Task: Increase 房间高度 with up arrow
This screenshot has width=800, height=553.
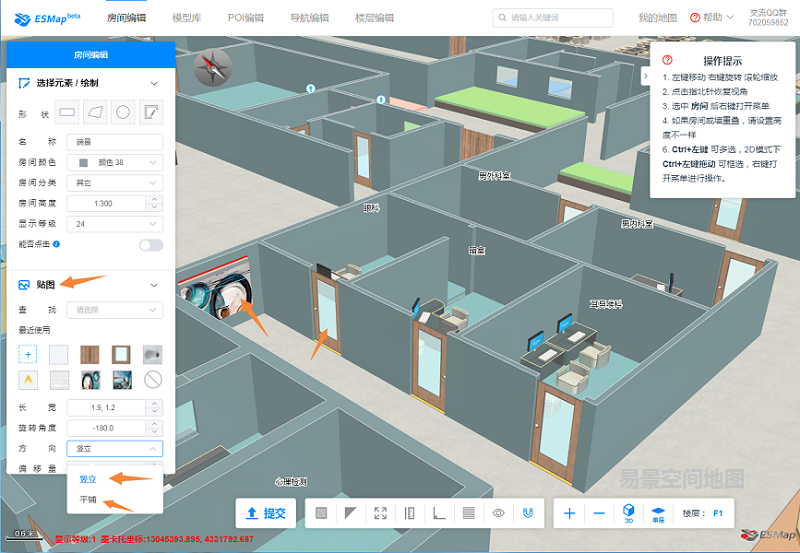Action: point(154,199)
